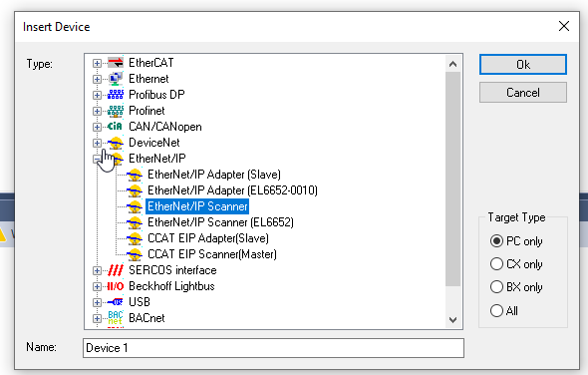
Task: Click icon beside EtherNet/IP Adapter (EL6652-0010)
Action: tap(135, 190)
